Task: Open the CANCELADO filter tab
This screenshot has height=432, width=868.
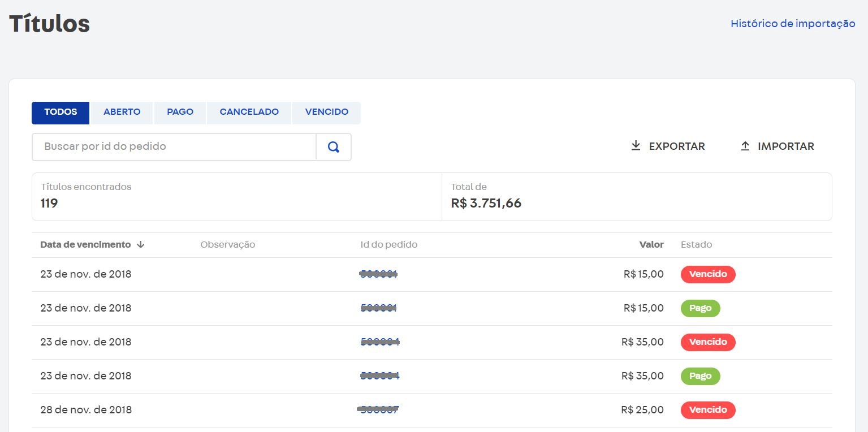Action: (x=249, y=112)
